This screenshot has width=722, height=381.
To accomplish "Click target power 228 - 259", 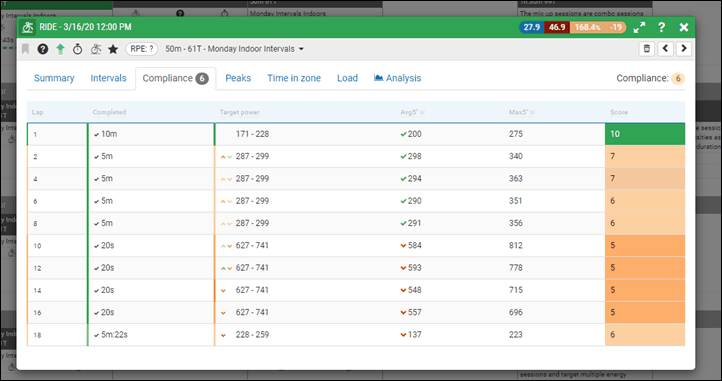I will click(252, 334).
